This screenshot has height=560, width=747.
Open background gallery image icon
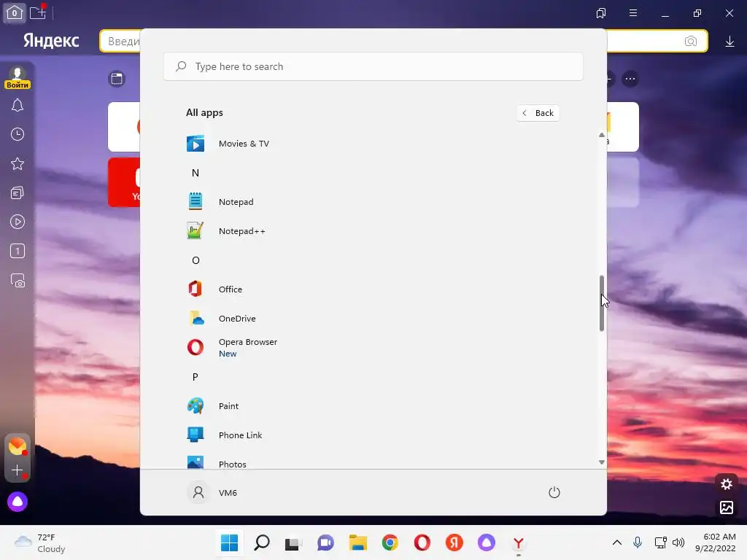[x=727, y=507]
